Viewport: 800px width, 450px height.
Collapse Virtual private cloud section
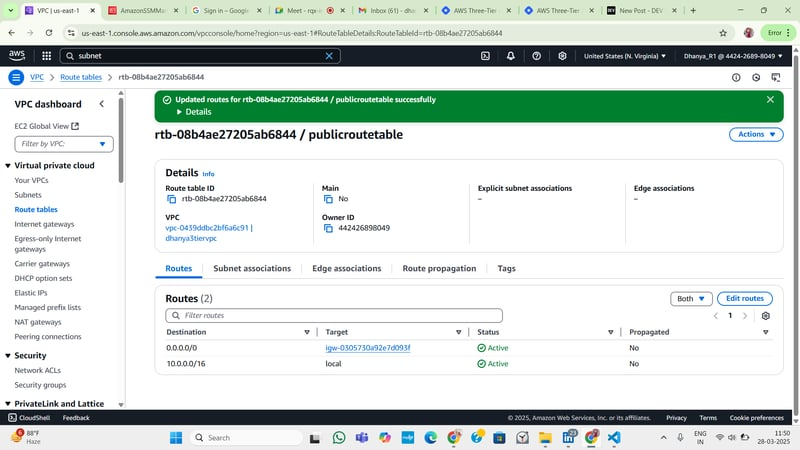point(8,166)
